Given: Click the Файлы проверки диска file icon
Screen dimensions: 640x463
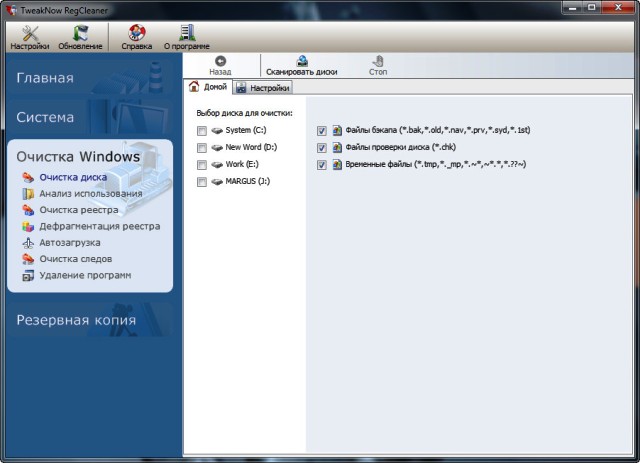Looking at the screenshot, I should 337,147.
